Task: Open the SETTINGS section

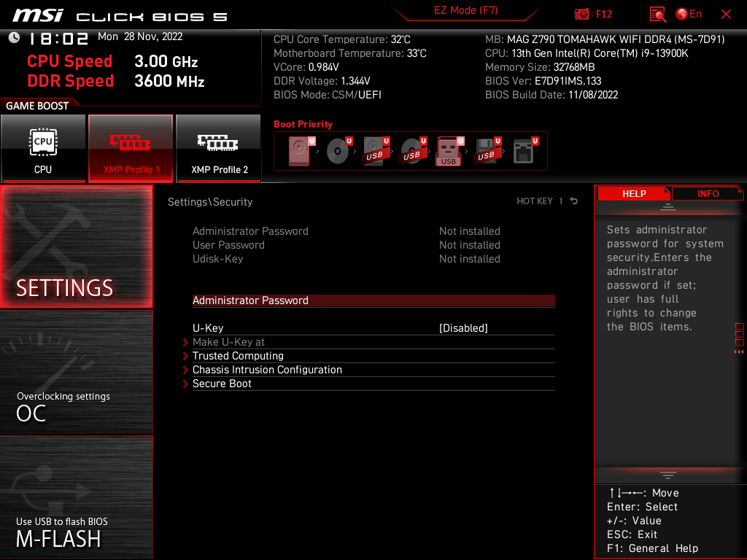Action: tap(76, 246)
